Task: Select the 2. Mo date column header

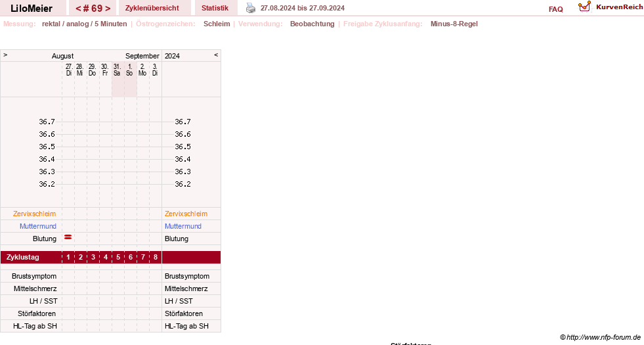Action: [x=142, y=70]
